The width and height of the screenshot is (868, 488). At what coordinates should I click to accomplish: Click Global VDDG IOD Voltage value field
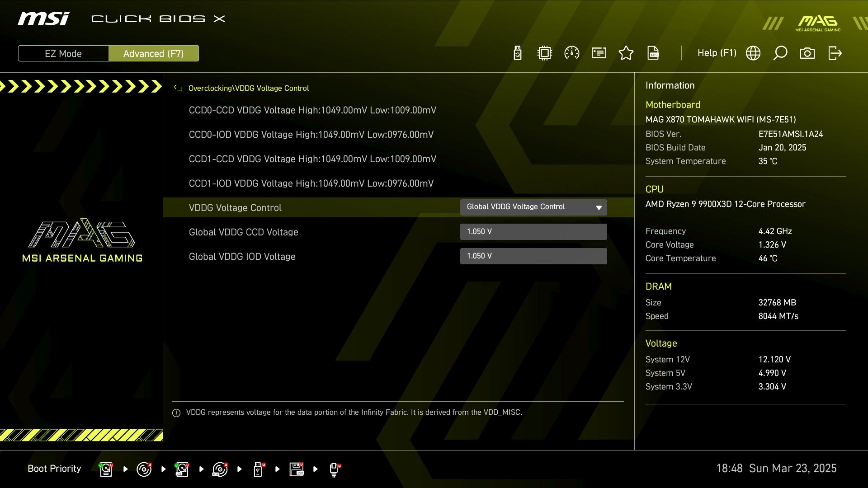click(x=533, y=256)
